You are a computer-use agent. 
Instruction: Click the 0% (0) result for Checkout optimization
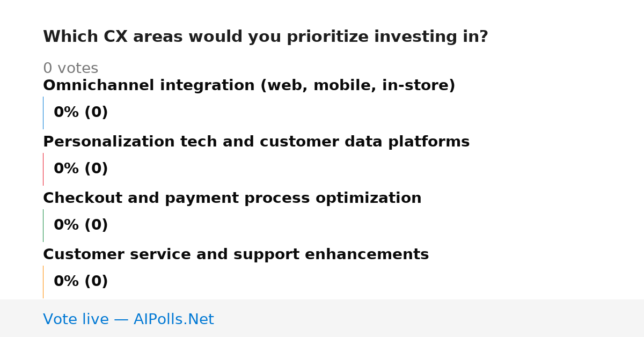pos(80,225)
